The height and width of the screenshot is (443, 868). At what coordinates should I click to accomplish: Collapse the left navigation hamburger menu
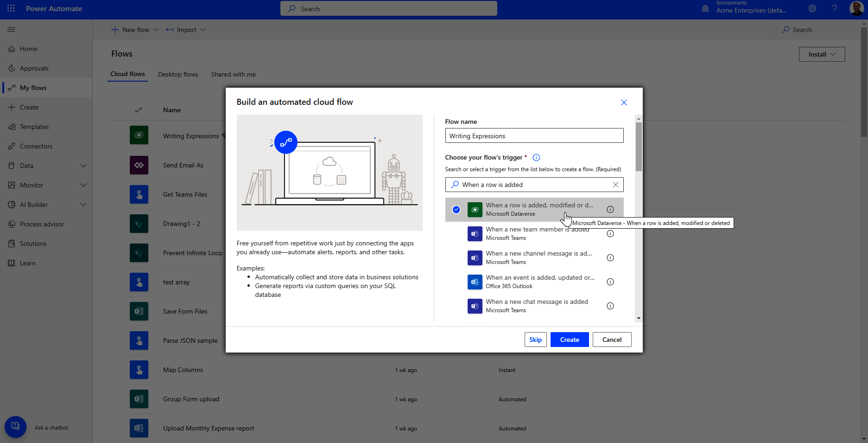[x=11, y=30]
